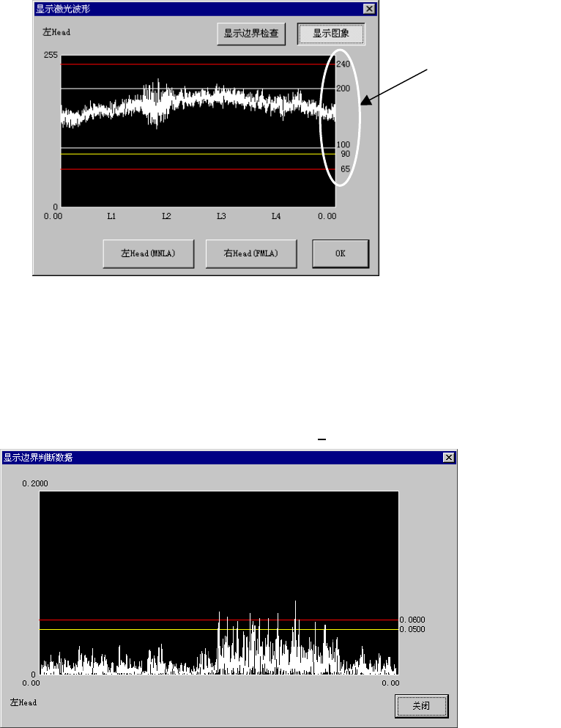Click the 显示边界检查 button
This screenshot has width=561, height=728.
(x=251, y=34)
